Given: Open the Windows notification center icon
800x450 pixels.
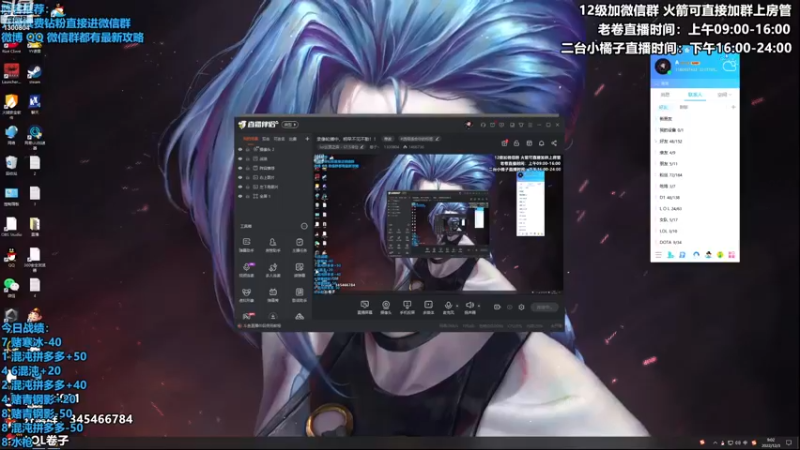Looking at the screenshot, I should coord(789,442).
